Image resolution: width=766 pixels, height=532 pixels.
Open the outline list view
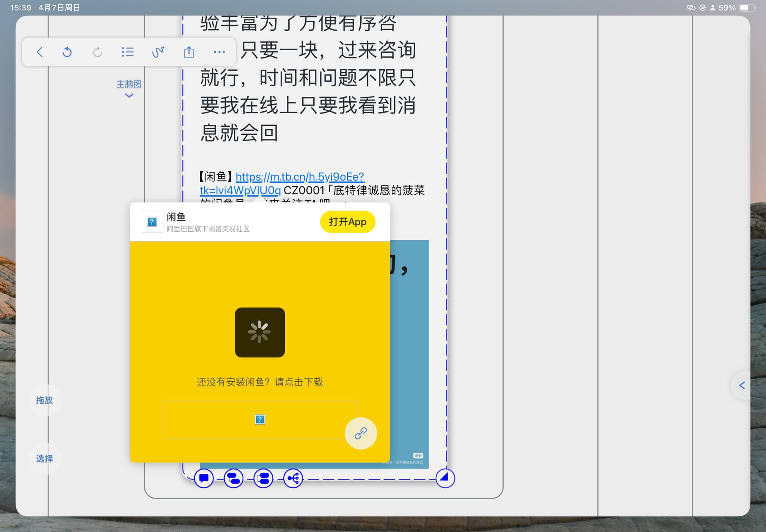(128, 52)
